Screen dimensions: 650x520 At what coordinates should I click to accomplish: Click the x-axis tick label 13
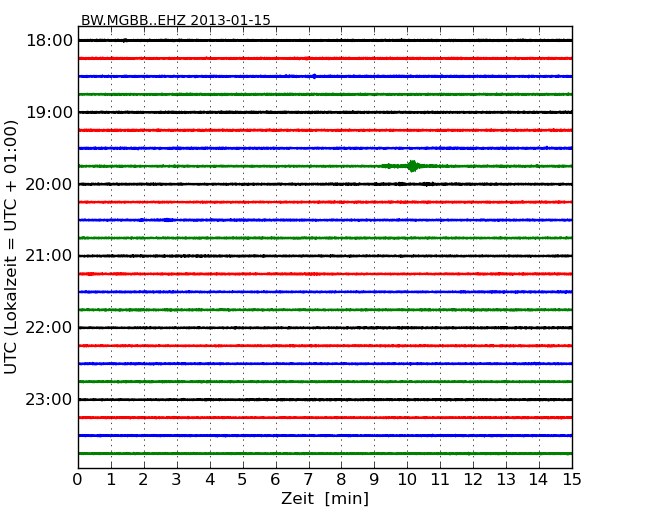pyautogui.click(x=506, y=480)
